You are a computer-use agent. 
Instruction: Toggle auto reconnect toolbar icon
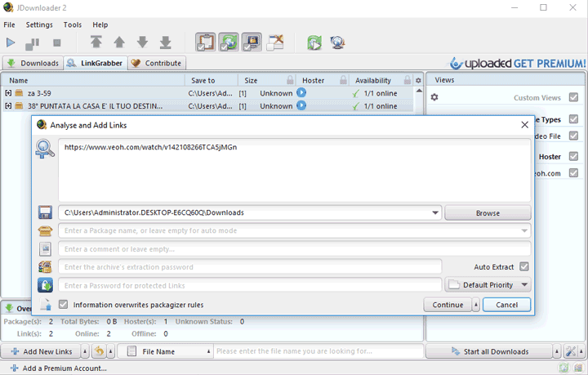point(229,42)
